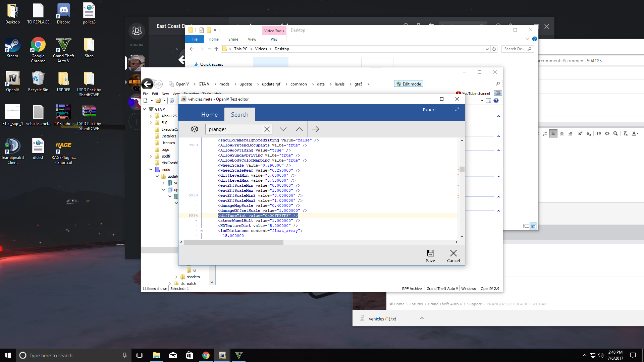This screenshot has width=644, height=362.
Task: Click the Export button
Action: pos(429,110)
